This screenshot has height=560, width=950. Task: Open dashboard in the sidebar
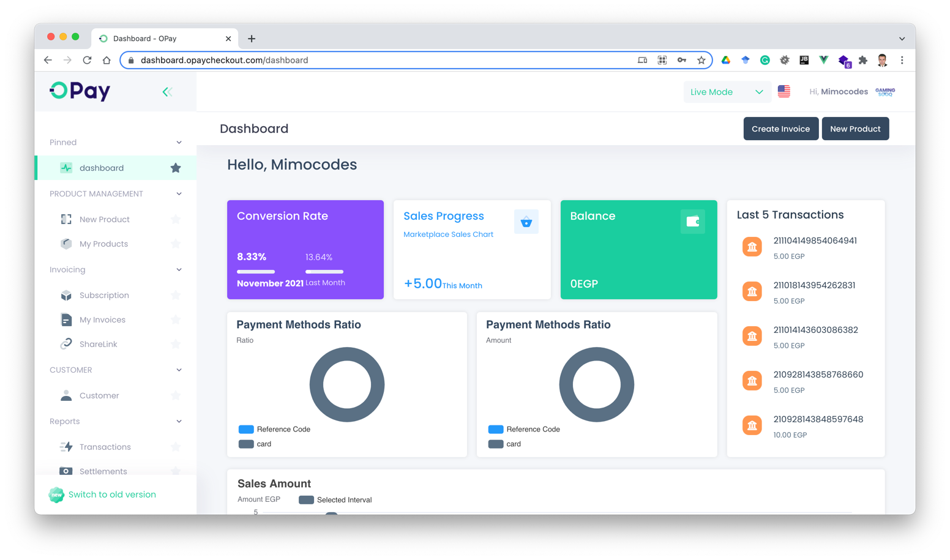116,168
